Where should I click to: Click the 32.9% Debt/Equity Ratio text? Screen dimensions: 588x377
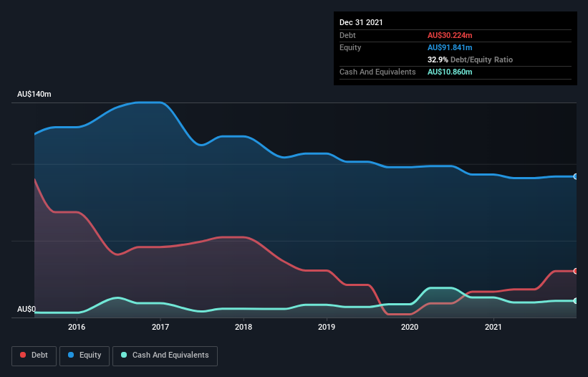[470, 59]
